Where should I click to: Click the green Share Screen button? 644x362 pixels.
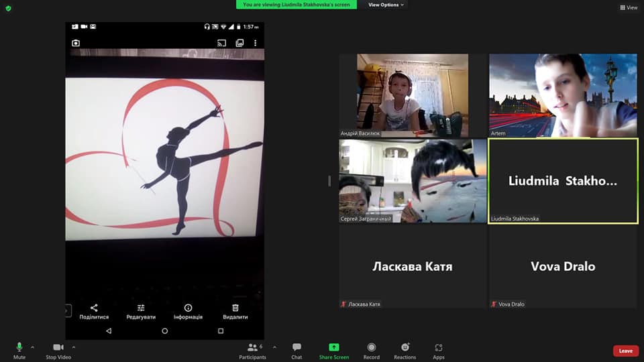[x=334, y=351]
